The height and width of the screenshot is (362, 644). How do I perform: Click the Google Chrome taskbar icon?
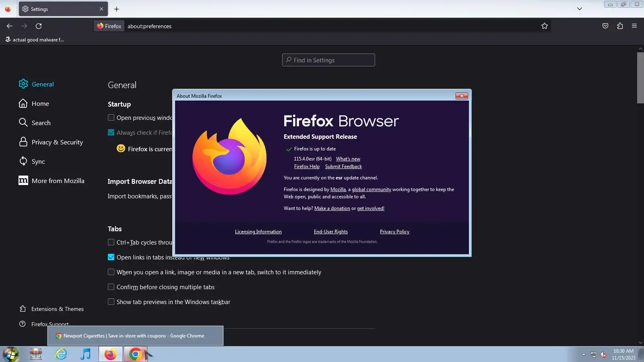click(x=136, y=354)
